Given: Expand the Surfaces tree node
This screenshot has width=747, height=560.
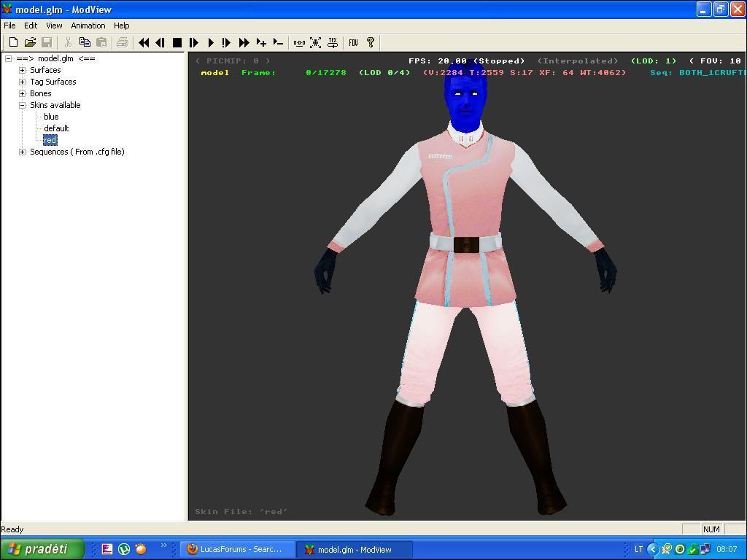Looking at the screenshot, I should [23, 70].
